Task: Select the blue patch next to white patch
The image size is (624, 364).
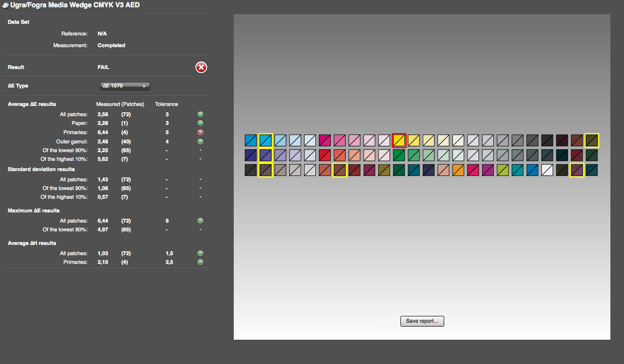Action: [532, 170]
